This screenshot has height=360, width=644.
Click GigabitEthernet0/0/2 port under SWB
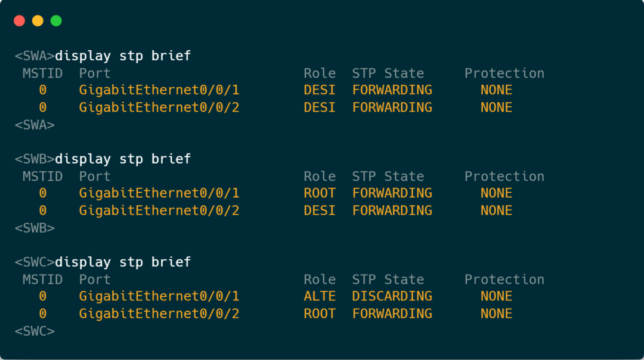click(x=159, y=210)
